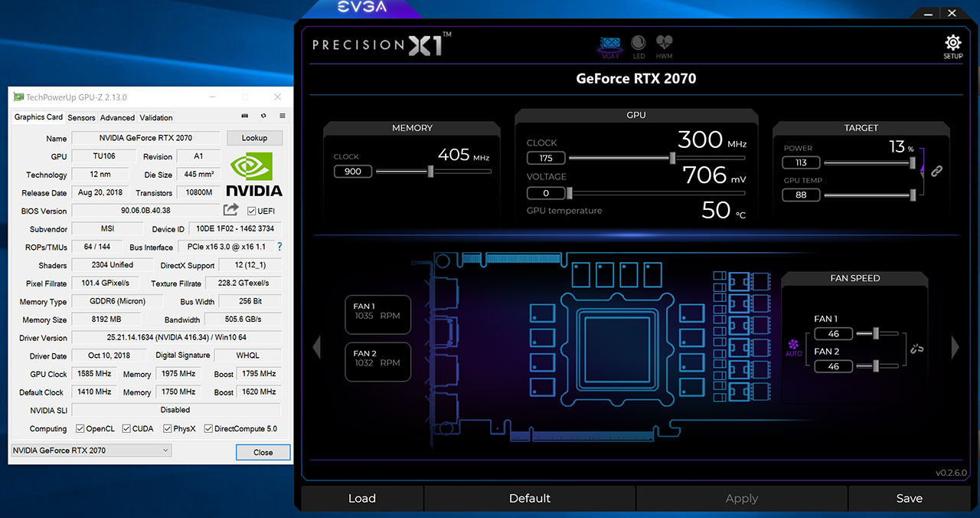The width and height of the screenshot is (980, 518).
Task: Toggle the PhysX checkbox
Action: pyautogui.click(x=167, y=428)
